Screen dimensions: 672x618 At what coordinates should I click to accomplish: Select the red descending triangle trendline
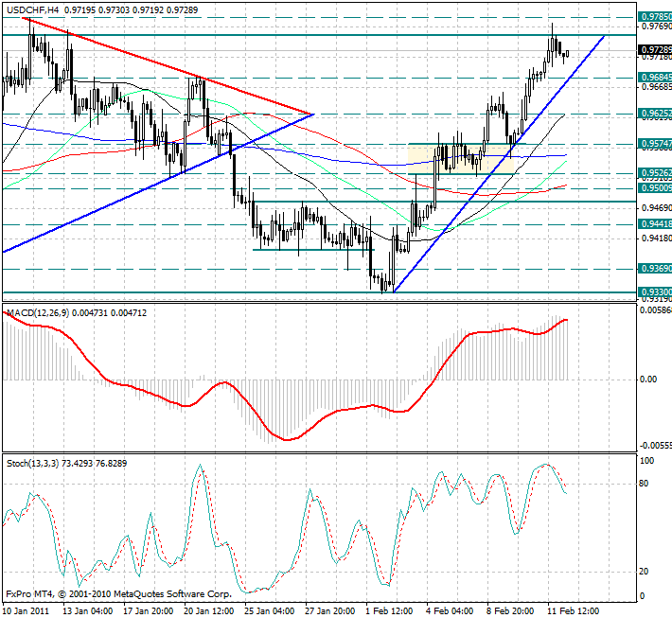168,65
